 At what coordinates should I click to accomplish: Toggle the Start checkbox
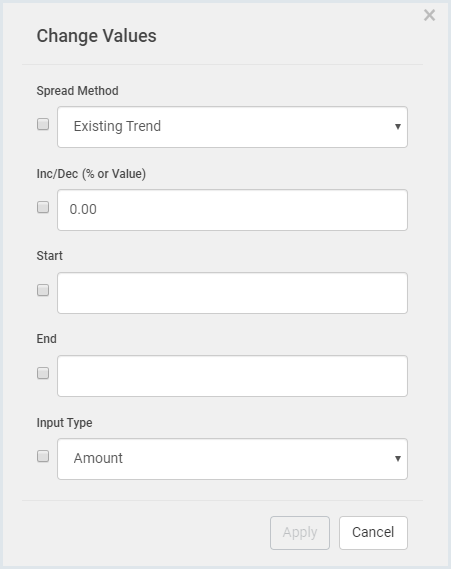point(43,290)
